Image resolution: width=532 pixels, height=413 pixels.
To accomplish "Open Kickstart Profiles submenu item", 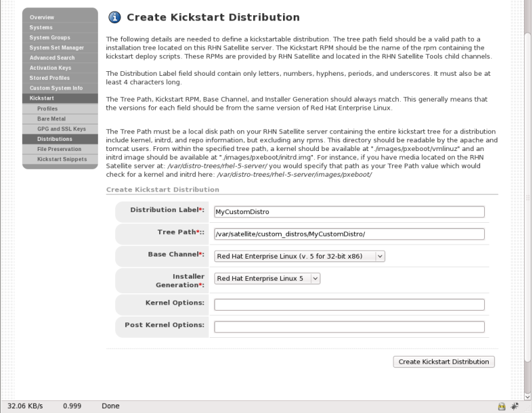I will [x=49, y=108].
